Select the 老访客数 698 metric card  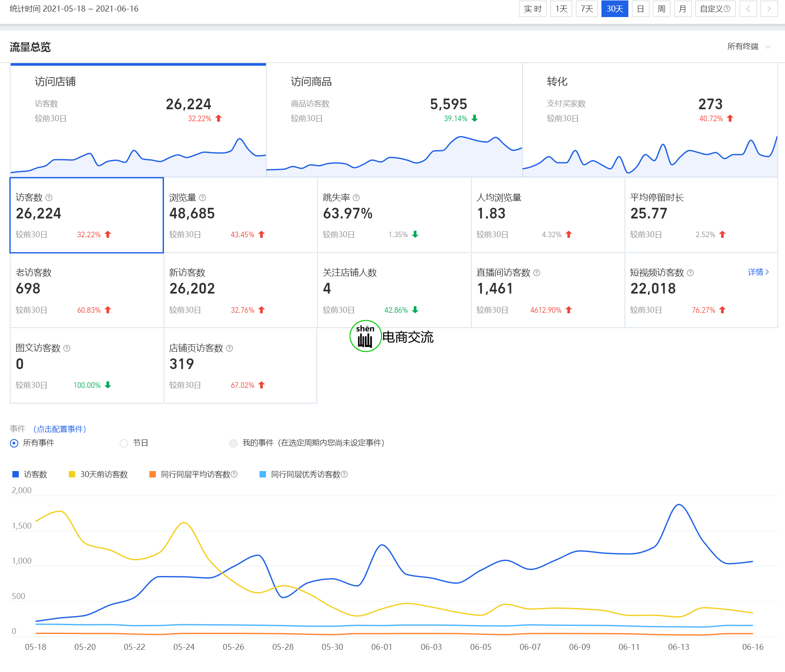point(87,291)
